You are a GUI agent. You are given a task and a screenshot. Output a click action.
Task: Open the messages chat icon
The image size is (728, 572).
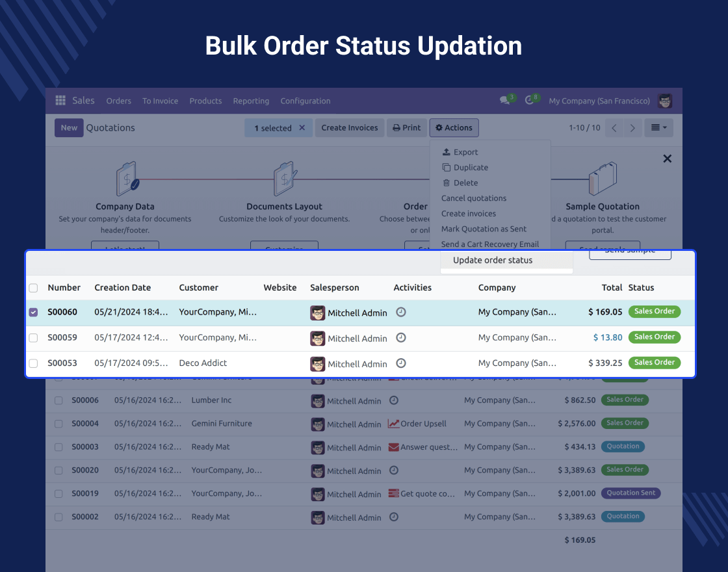(x=504, y=100)
